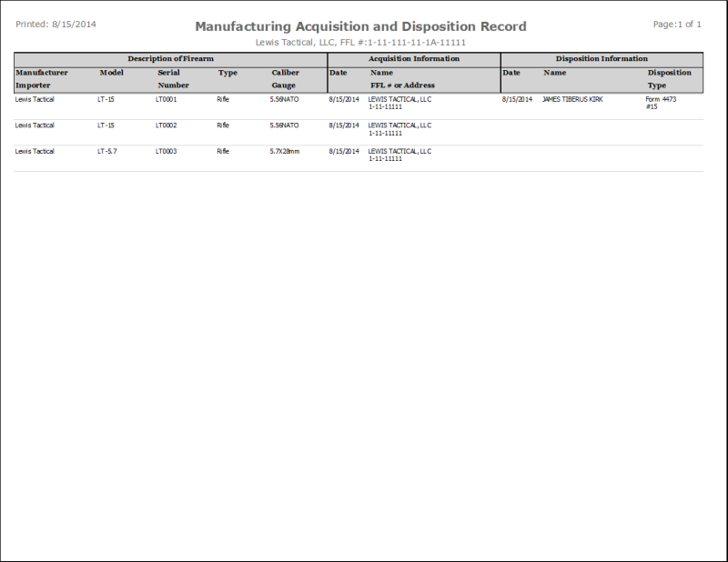Click the acquisition date in row LT0001

click(344, 99)
